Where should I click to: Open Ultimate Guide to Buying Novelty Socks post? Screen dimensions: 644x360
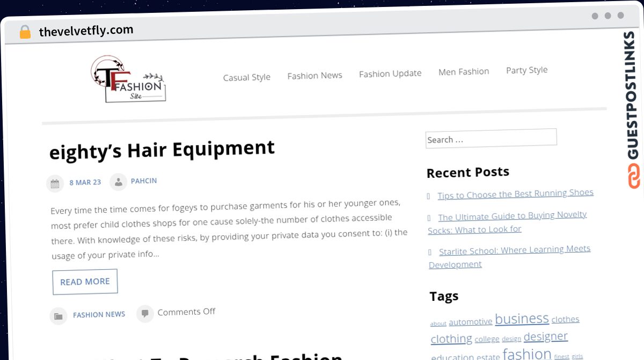[507, 222]
